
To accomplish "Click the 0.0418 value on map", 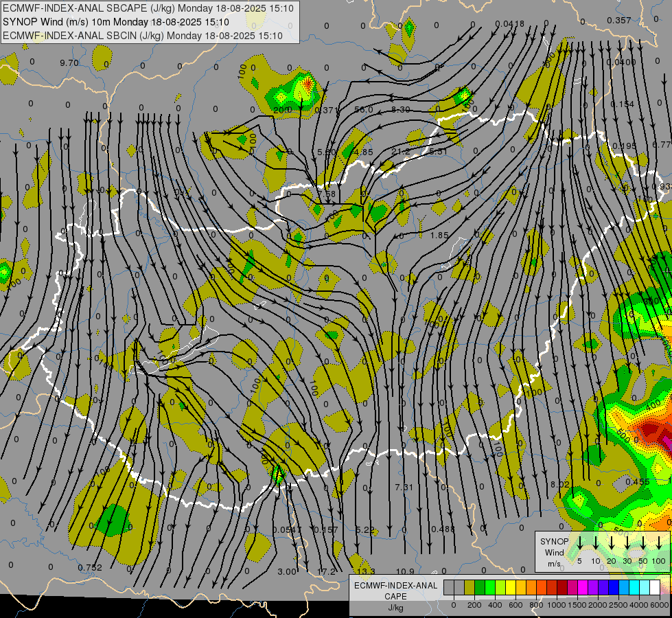I will 509,23.
